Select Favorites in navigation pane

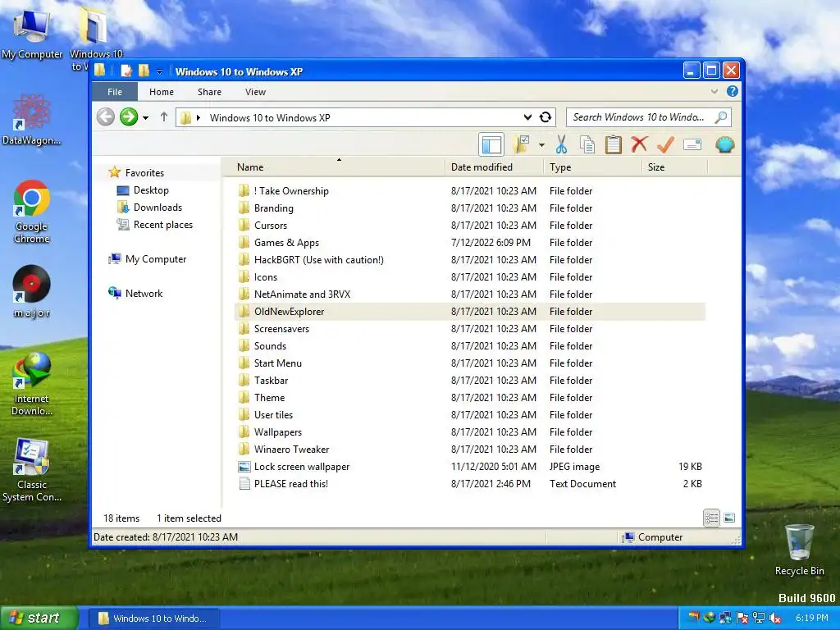point(144,172)
